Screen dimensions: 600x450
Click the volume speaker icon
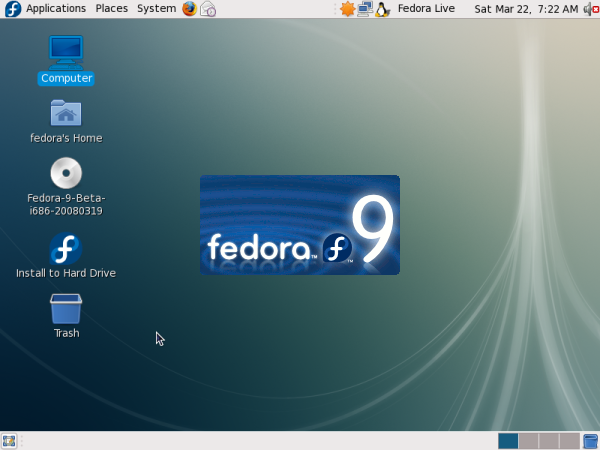(591, 9)
